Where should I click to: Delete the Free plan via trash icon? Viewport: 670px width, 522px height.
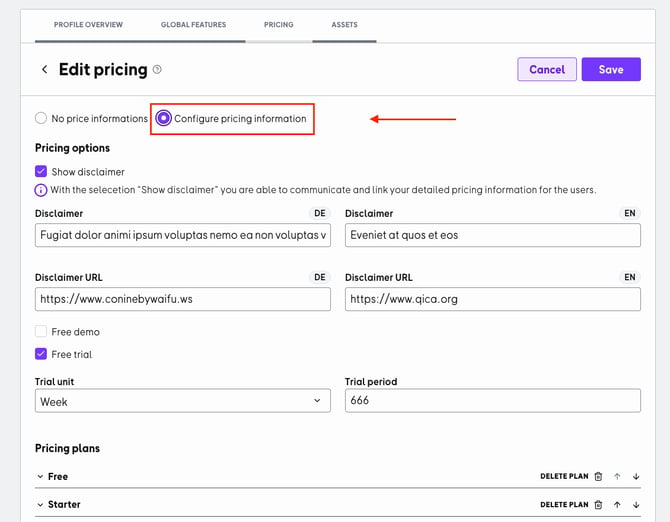tap(598, 476)
